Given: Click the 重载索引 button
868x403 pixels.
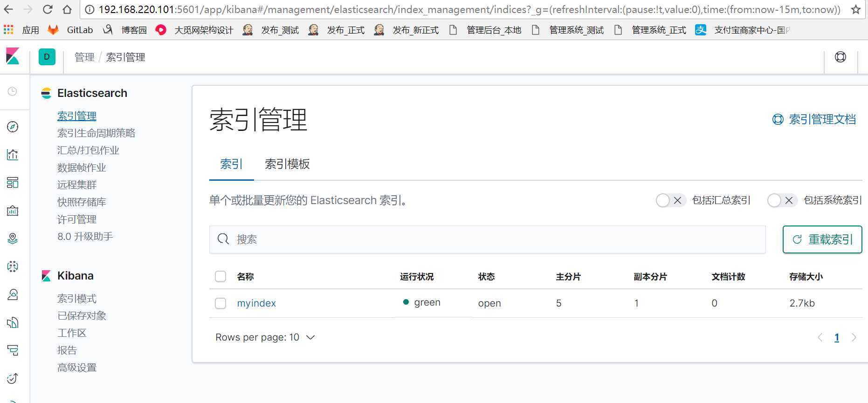Looking at the screenshot, I should point(822,239).
